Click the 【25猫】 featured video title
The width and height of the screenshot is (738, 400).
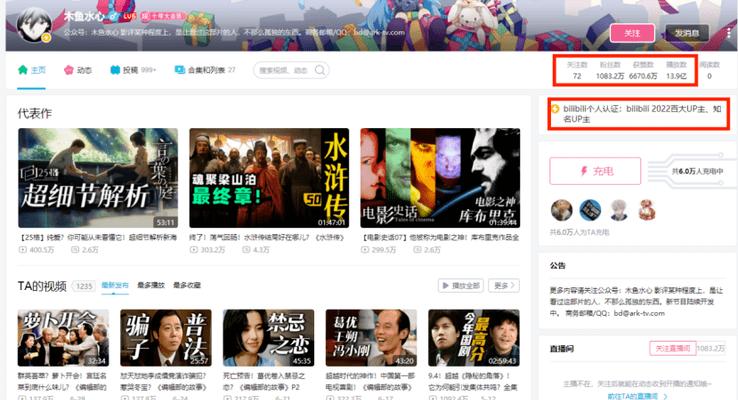point(98,238)
